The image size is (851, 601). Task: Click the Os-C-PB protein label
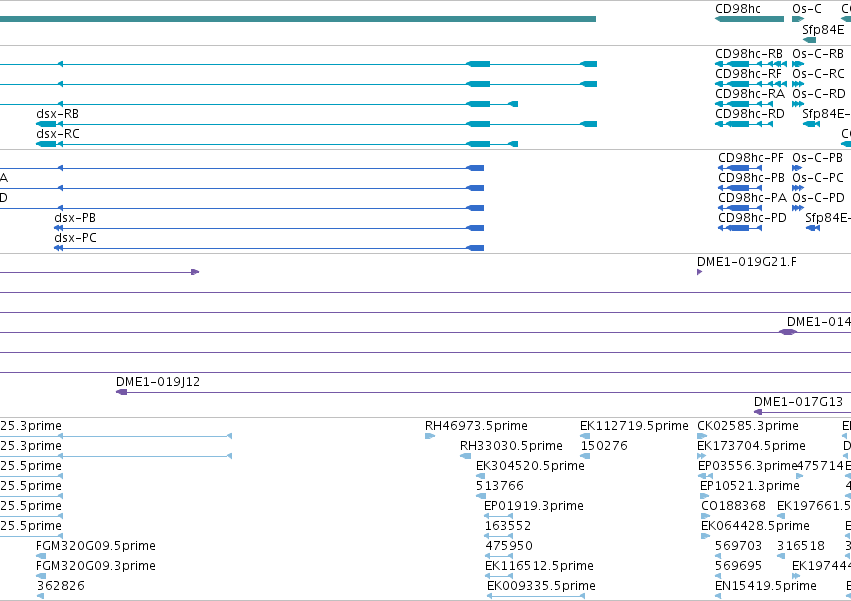(817, 158)
